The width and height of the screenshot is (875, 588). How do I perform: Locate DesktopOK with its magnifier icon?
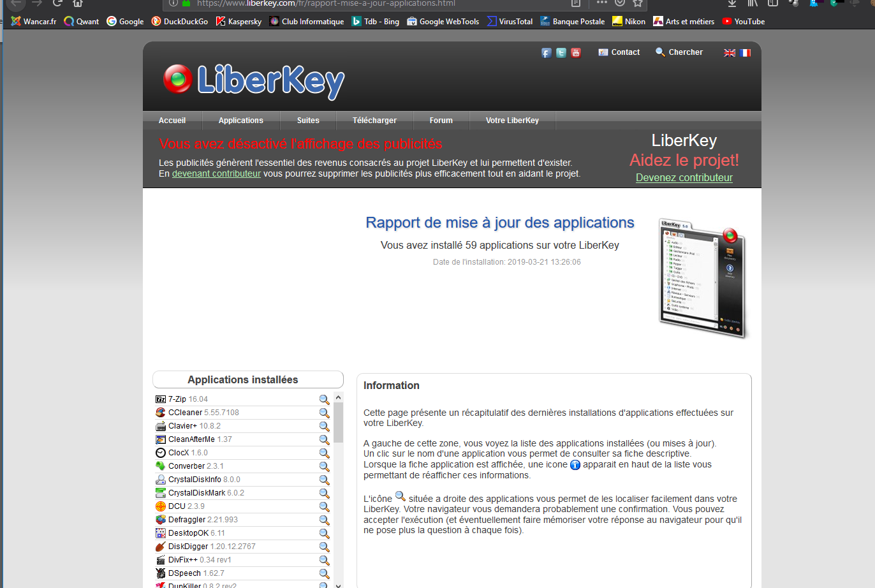pyautogui.click(x=324, y=533)
